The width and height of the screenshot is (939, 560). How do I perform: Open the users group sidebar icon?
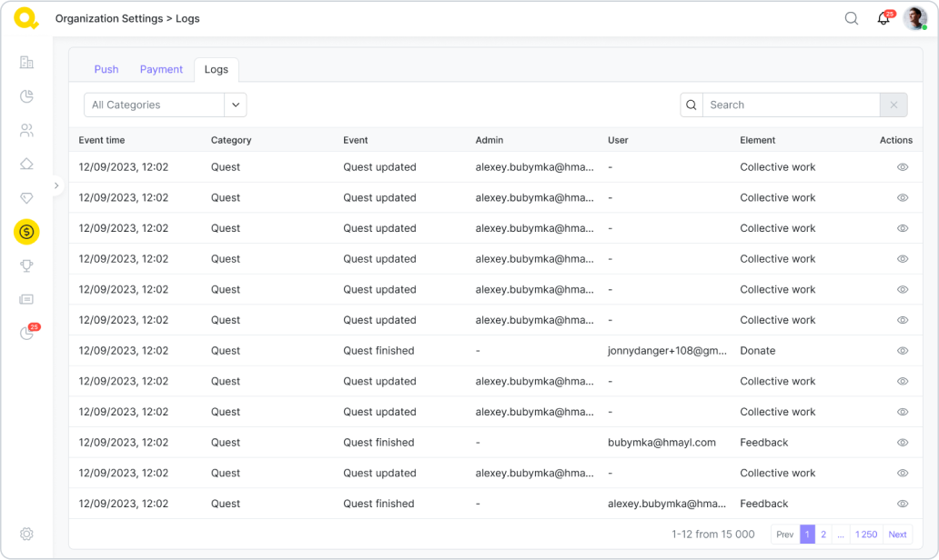[x=26, y=130]
